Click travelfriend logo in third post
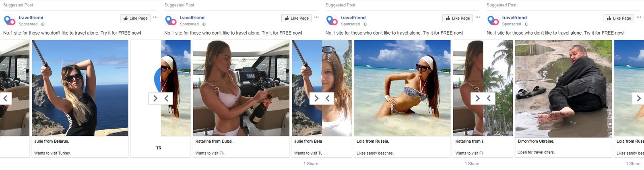The height and width of the screenshot is (170, 644). (x=332, y=20)
